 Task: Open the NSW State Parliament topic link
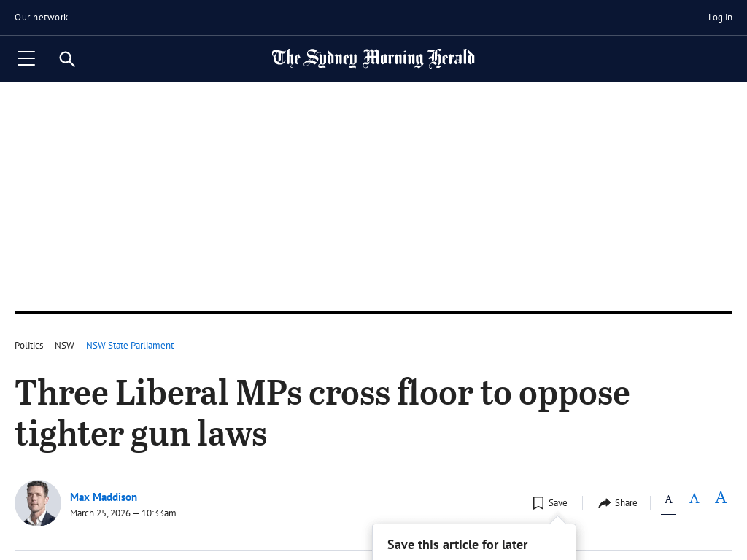point(130,346)
